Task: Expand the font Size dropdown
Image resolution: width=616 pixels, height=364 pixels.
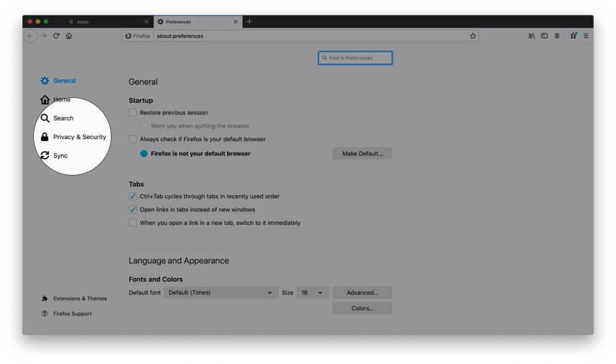Action: click(x=312, y=292)
